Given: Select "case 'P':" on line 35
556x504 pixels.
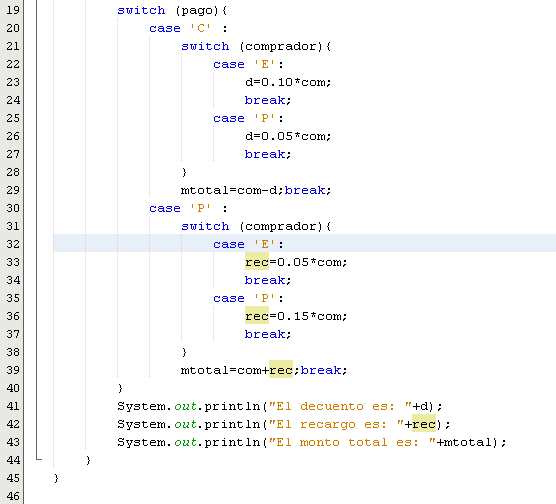Looking at the screenshot, I should click(248, 298).
